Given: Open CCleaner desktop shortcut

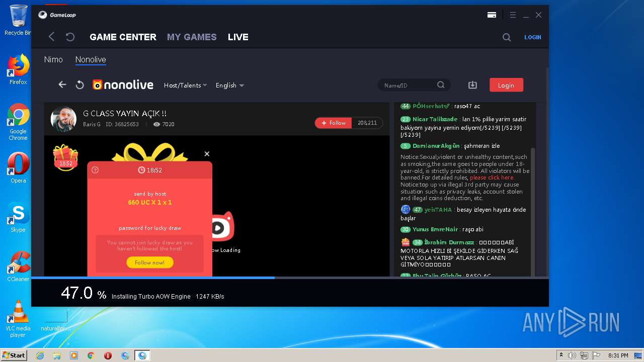Looking at the screenshot, I should [x=18, y=266].
